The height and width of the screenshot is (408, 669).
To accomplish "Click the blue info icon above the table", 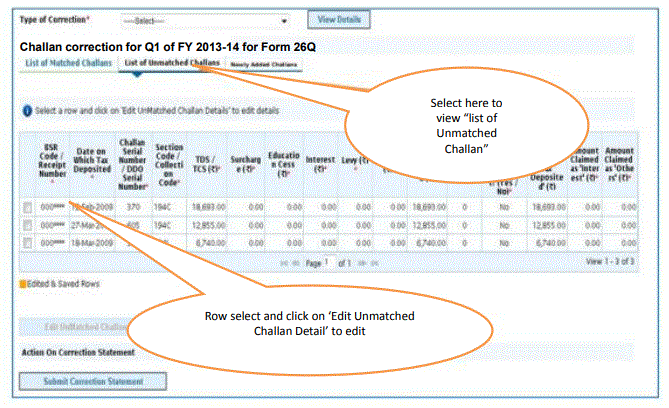I will click(27, 109).
